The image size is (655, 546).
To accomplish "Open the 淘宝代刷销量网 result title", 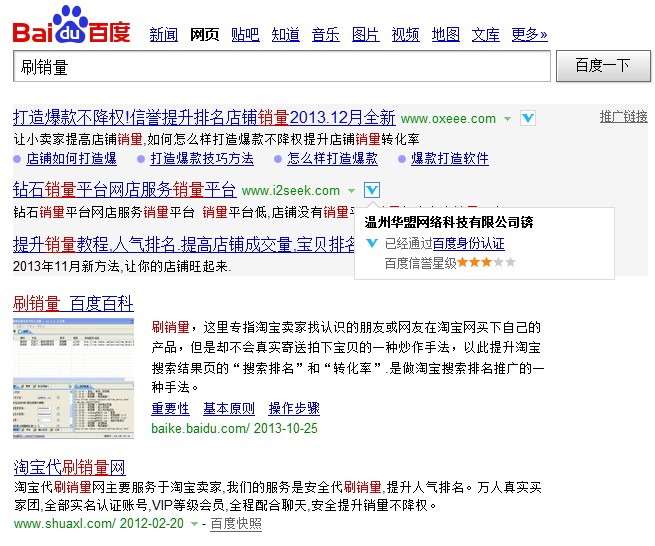I will [x=69, y=467].
